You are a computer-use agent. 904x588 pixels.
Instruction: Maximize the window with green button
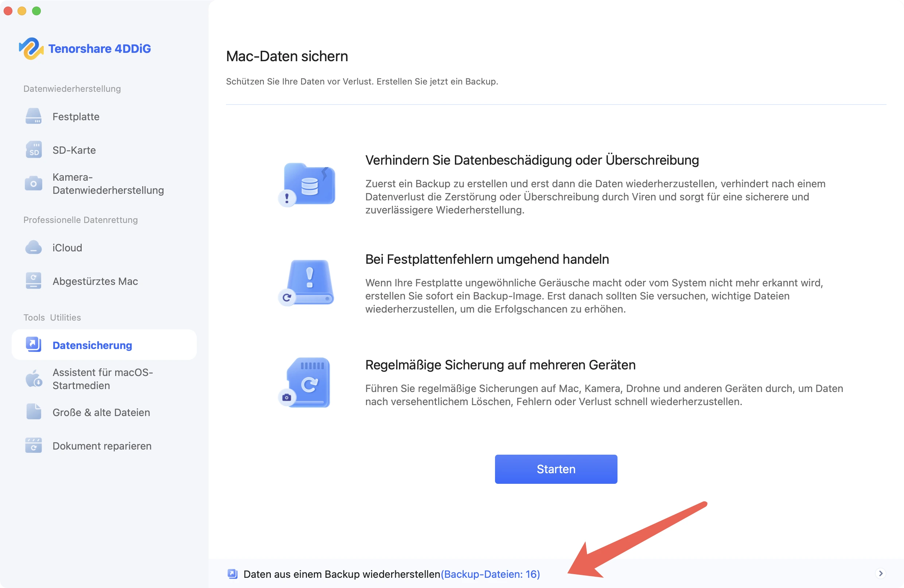[36, 11]
